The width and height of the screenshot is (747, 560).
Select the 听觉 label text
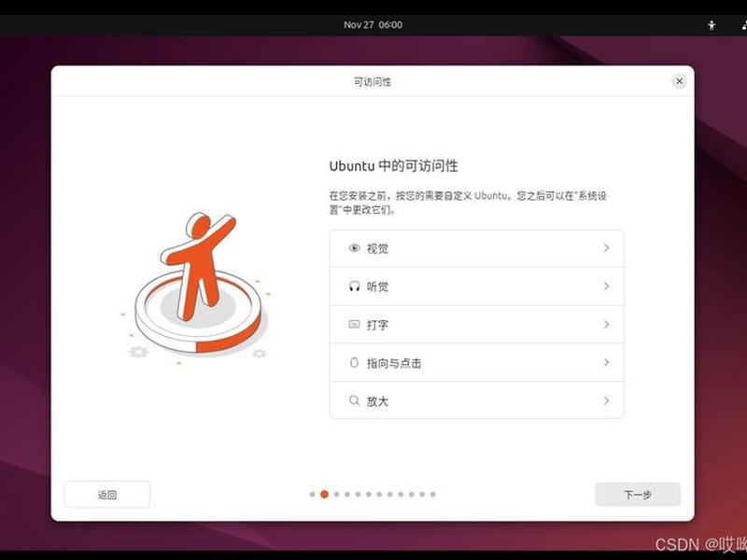pyautogui.click(x=377, y=287)
